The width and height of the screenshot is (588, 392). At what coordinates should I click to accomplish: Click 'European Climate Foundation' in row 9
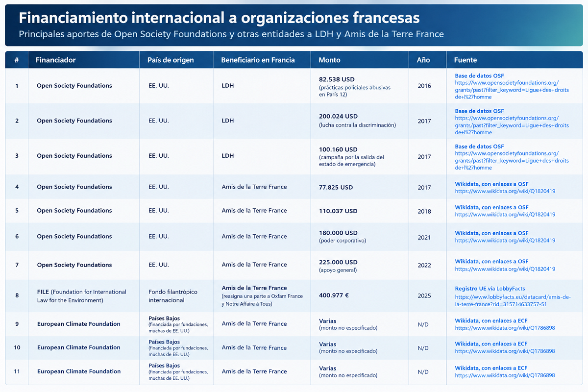[78, 324]
